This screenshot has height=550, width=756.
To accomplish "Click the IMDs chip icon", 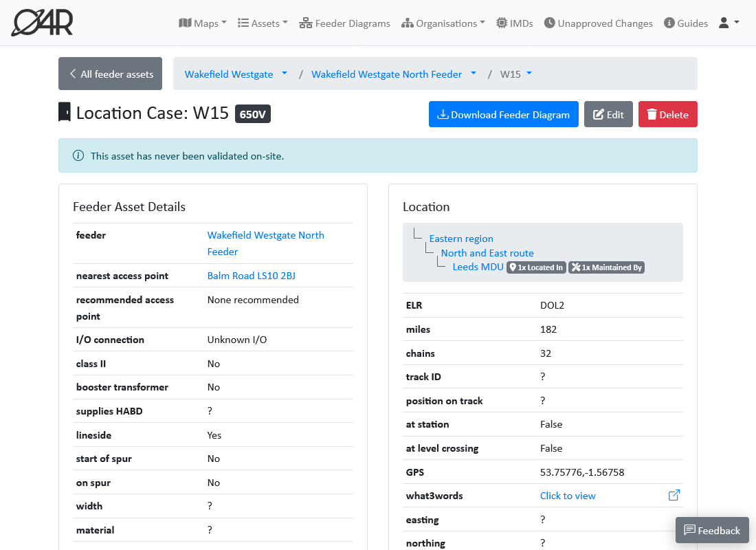I will point(502,23).
